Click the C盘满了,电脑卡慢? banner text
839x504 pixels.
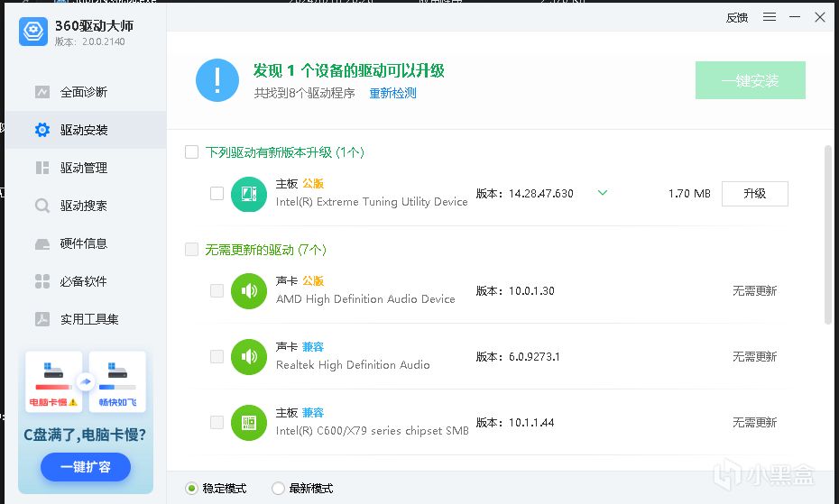85,435
